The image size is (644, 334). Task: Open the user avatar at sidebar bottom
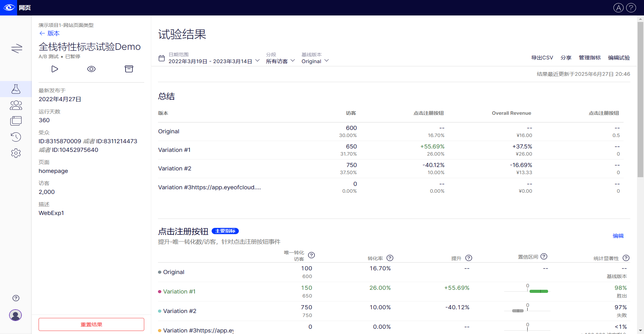[15, 315]
